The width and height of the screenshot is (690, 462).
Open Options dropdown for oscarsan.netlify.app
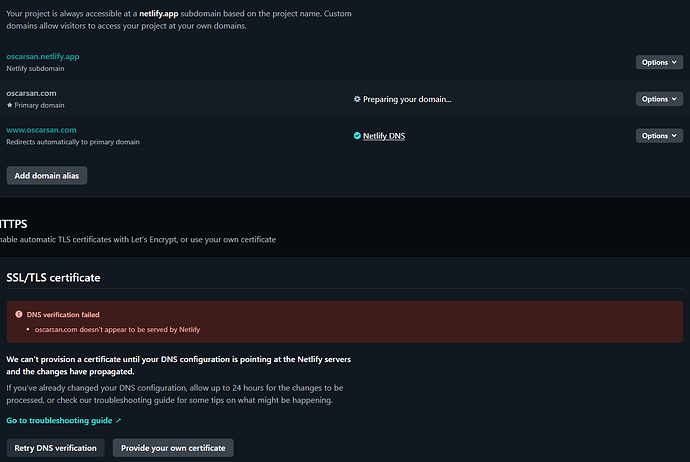[659, 62]
